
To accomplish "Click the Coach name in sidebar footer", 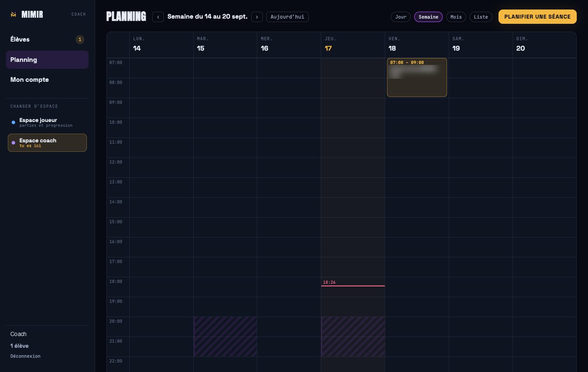I will click(x=19, y=334).
